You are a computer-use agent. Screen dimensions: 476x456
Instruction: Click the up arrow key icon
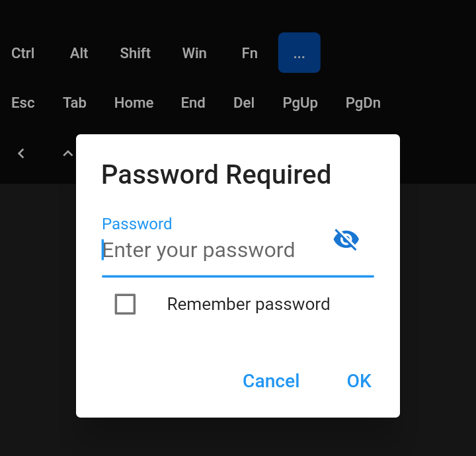(x=67, y=153)
